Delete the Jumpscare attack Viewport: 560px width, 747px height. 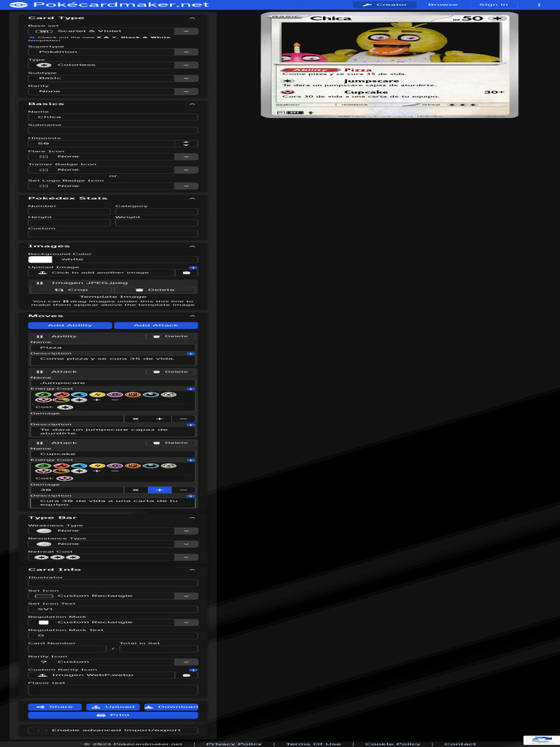tap(171, 372)
